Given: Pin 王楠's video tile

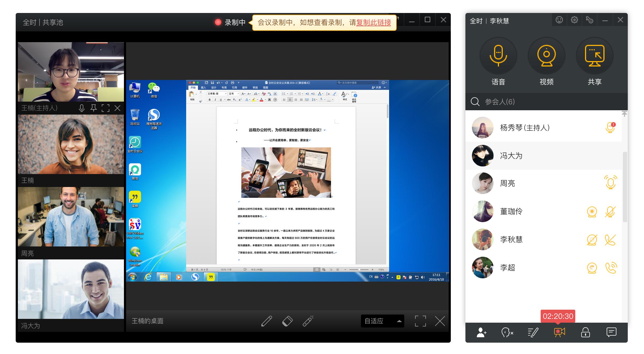Looking at the screenshot, I should click(93, 108).
